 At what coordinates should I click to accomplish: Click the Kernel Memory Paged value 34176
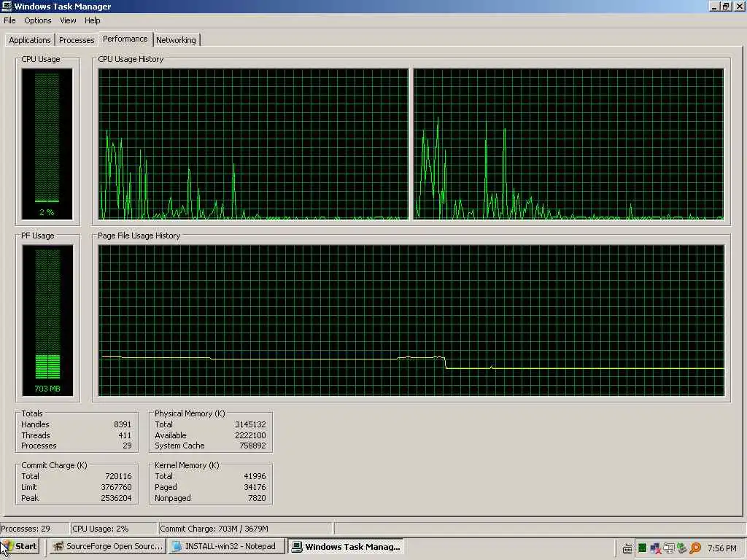255,487
